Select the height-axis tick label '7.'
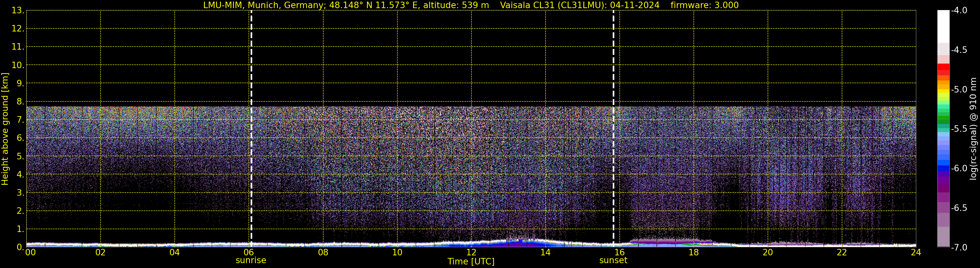The image size is (980, 268). 20,120
